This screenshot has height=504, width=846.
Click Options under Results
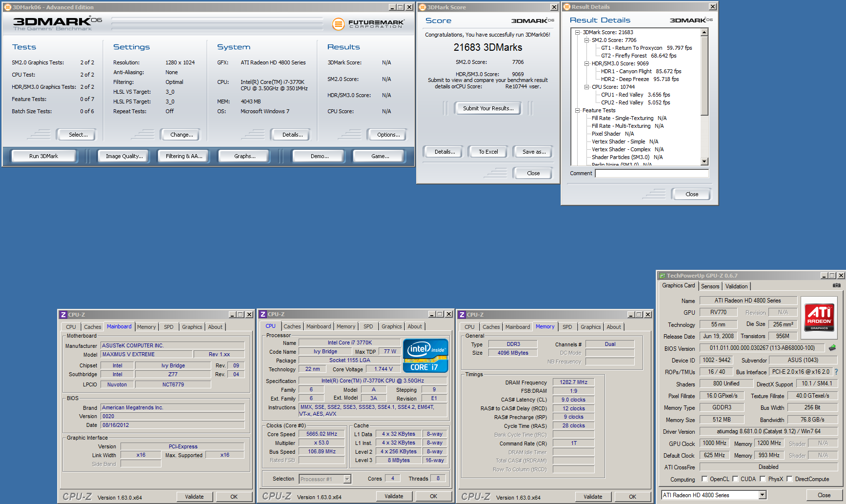click(x=388, y=135)
